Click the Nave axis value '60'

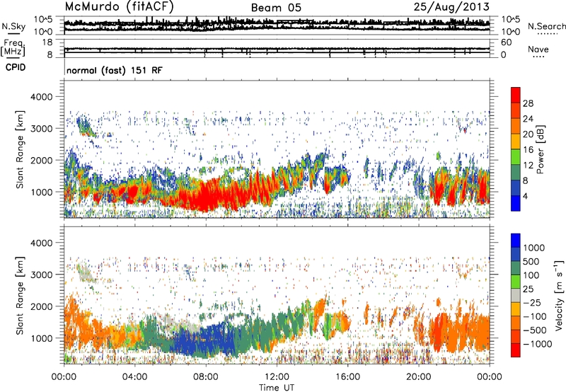click(x=506, y=42)
